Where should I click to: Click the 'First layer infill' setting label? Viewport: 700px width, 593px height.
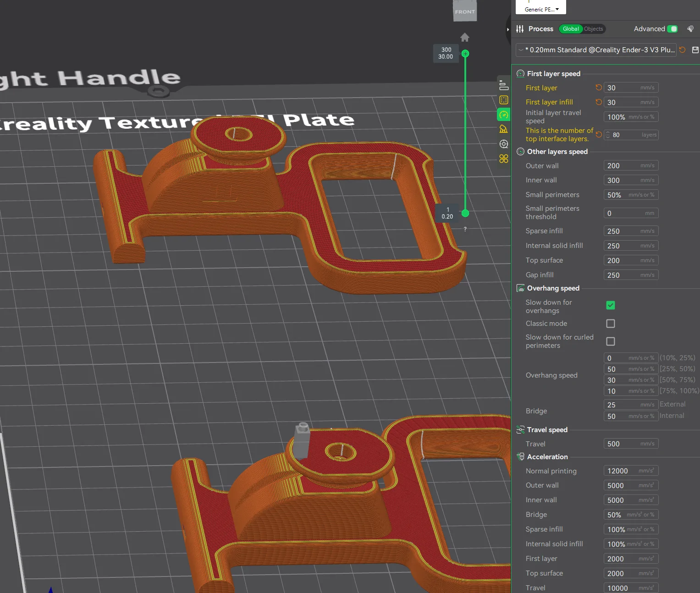(549, 102)
